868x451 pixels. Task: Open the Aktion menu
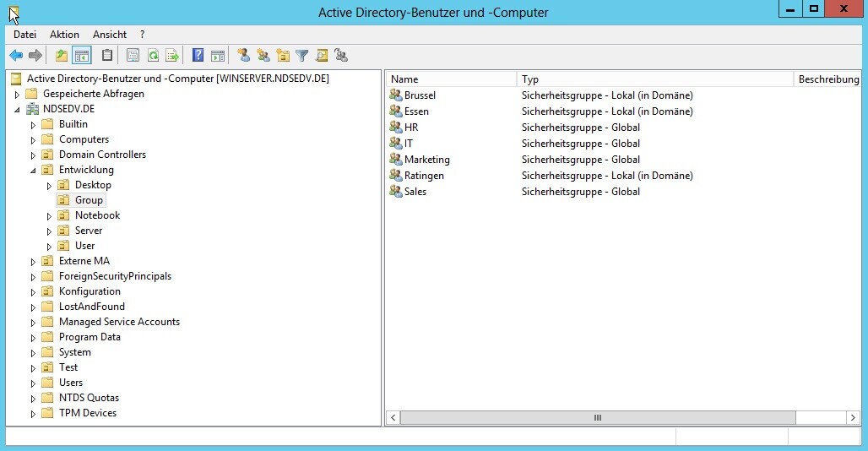click(64, 35)
